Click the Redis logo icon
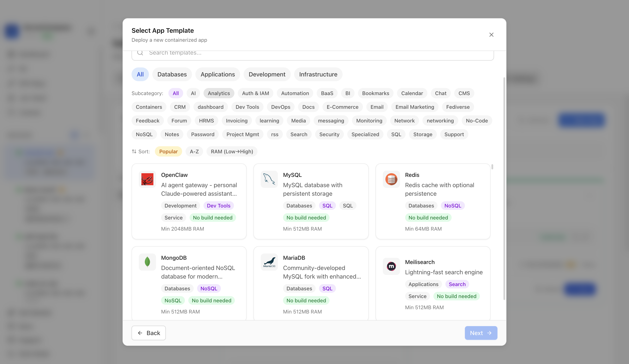 pos(391,179)
